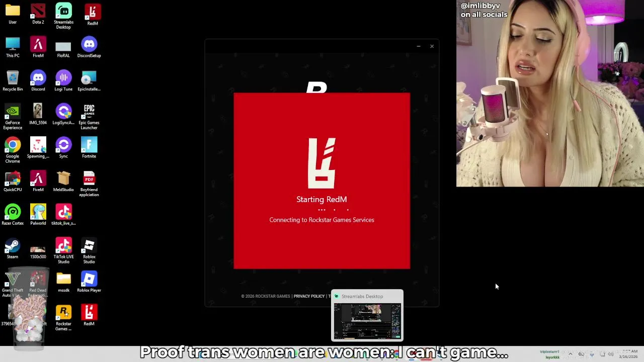Open the Palworld desktop shortcut
Screen dimensions: 644x362
tap(38, 215)
